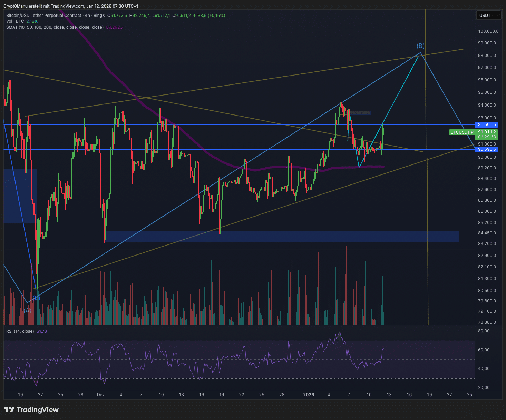Open the RSI (14, close) indicator legend
The image size is (506, 420).
20,331
